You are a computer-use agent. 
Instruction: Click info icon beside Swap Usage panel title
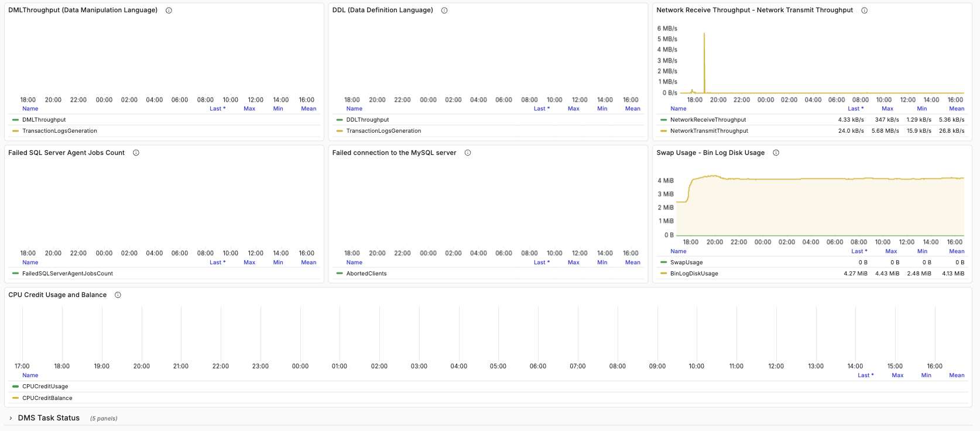point(776,153)
